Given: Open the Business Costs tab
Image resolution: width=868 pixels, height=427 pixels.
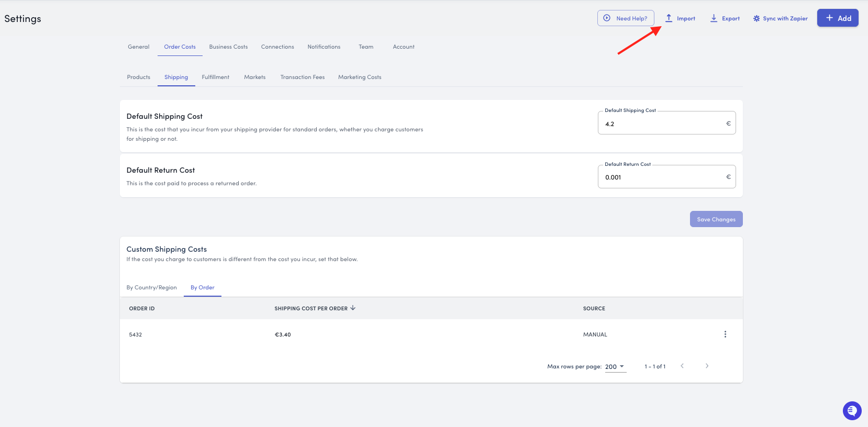Looking at the screenshot, I should click(228, 47).
